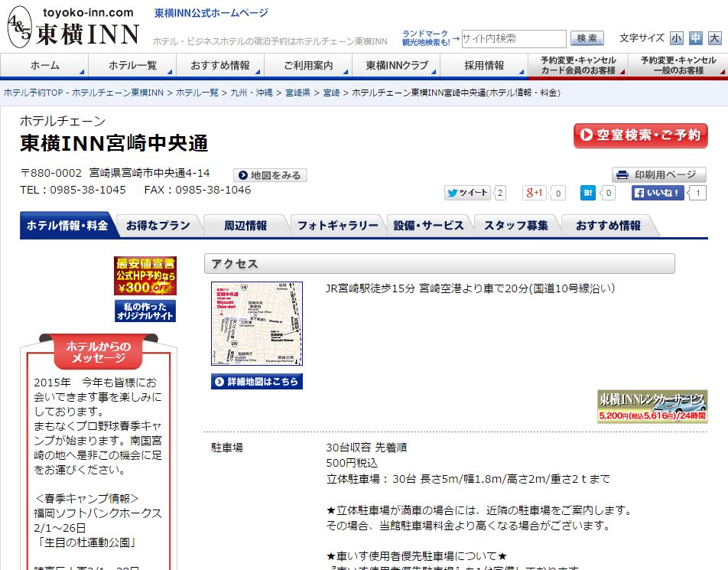Open 予約変更・キャンセル 一般のお客様
The width and height of the screenshot is (728, 570).
678,66
